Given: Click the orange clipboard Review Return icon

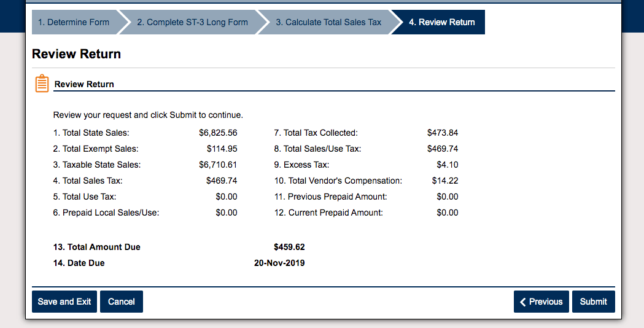Looking at the screenshot, I should [42, 84].
